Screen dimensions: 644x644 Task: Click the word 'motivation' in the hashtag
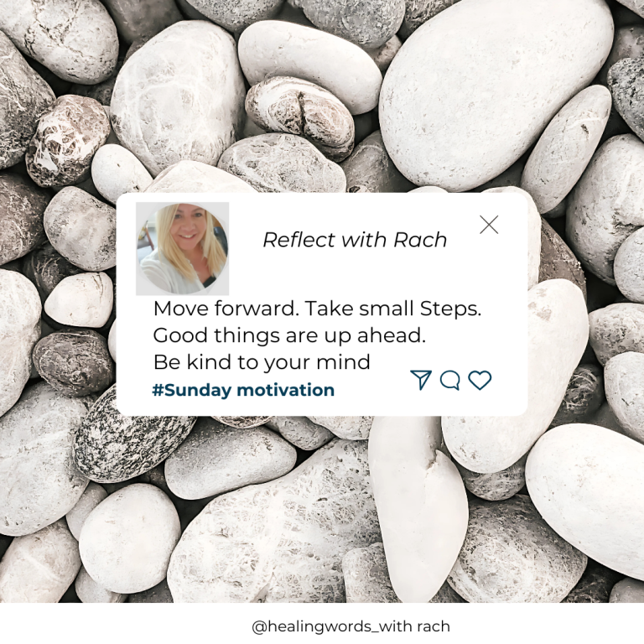tap(286, 390)
